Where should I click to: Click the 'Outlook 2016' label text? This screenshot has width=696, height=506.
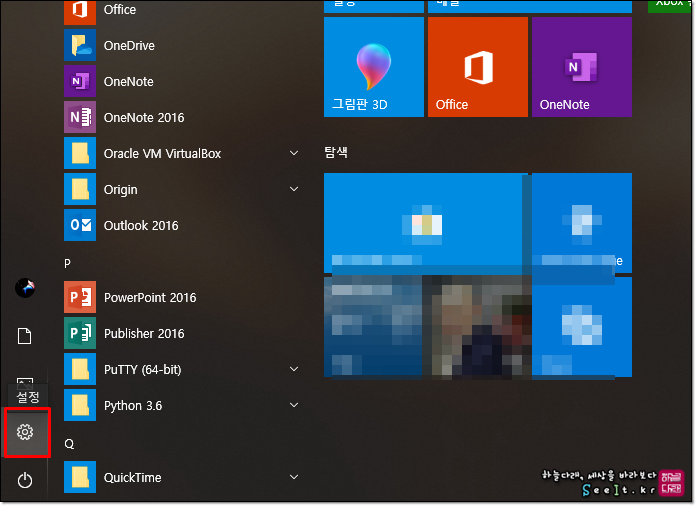tap(141, 225)
